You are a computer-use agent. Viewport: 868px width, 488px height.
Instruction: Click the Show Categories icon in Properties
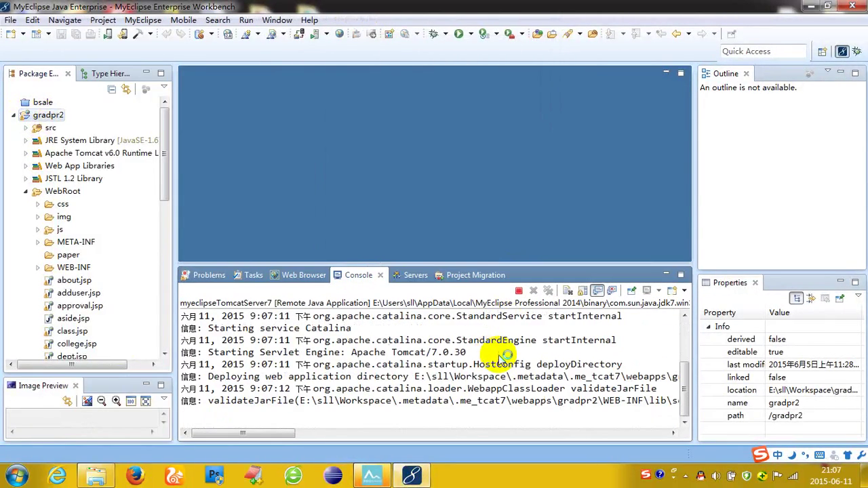pos(797,298)
